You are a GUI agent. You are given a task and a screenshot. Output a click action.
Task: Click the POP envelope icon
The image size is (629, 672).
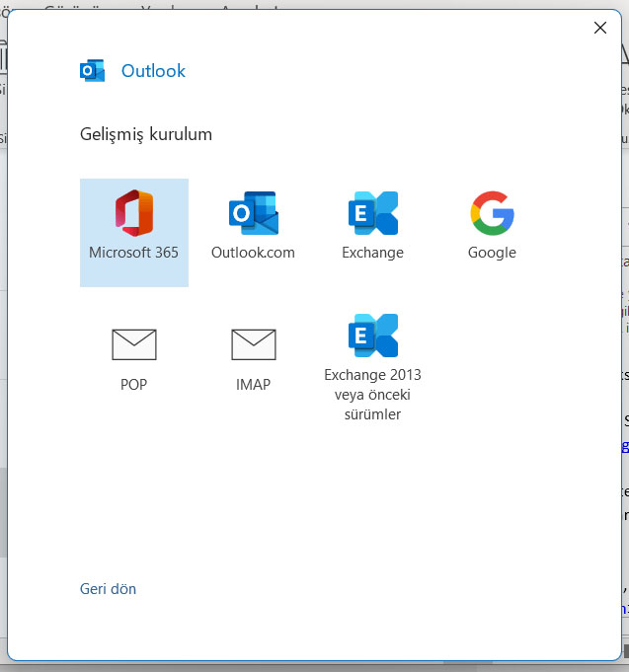point(133,344)
